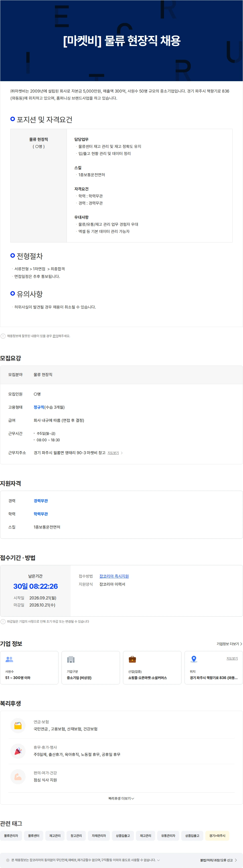Open the 산업(업종) 쇼핑몰·오픈마켓·소셜커머스 card
The image size is (243, 868).
point(152,667)
